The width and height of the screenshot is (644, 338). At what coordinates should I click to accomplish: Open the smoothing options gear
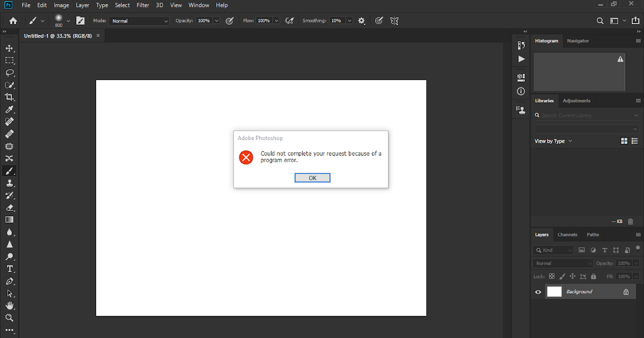[362, 21]
